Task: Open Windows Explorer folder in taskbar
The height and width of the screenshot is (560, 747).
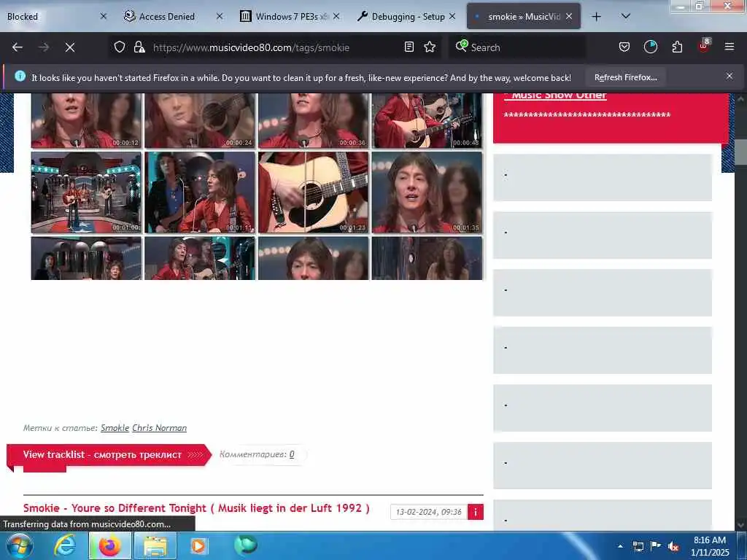Action: pyautogui.click(x=155, y=545)
